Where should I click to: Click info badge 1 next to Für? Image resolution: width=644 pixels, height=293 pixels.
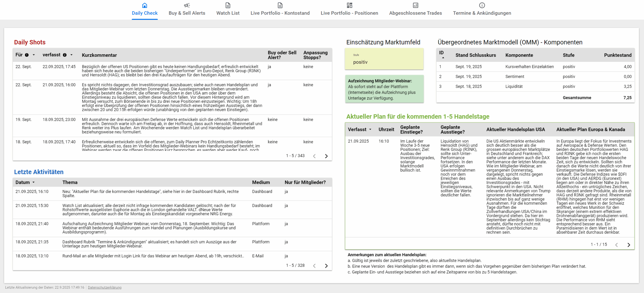(27, 55)
